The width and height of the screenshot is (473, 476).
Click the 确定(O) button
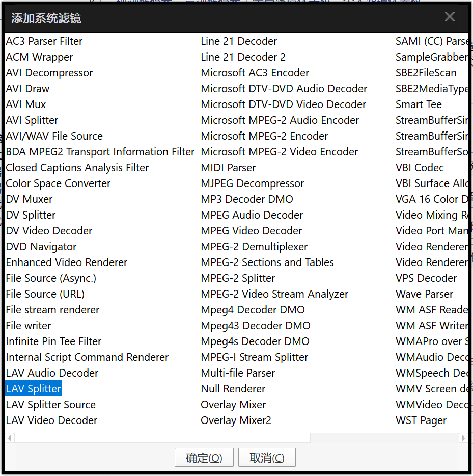(x=204, y=458)
